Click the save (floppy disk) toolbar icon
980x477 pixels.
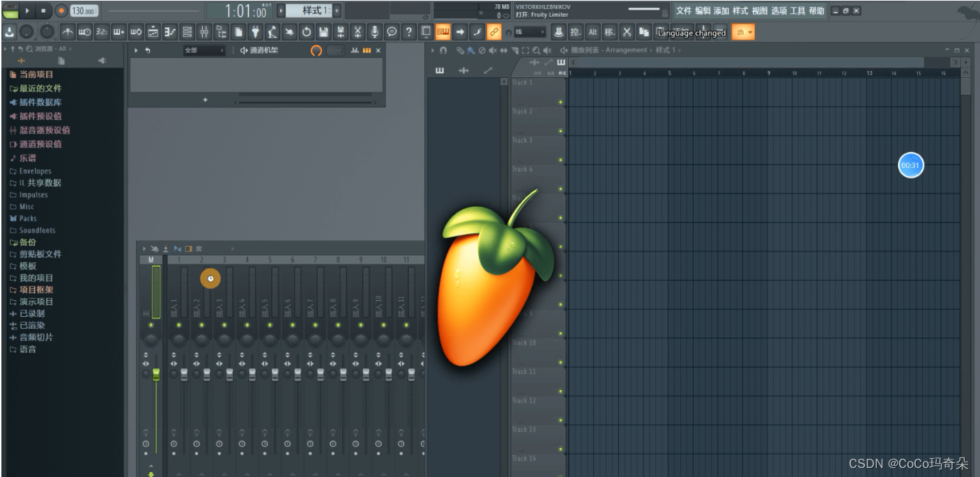coord(323,31)
